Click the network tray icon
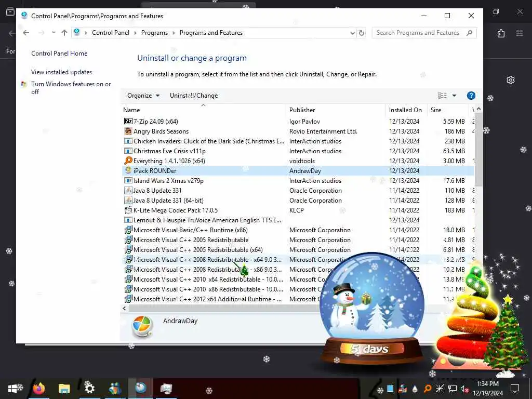532x399 pixels. (452, 389)
